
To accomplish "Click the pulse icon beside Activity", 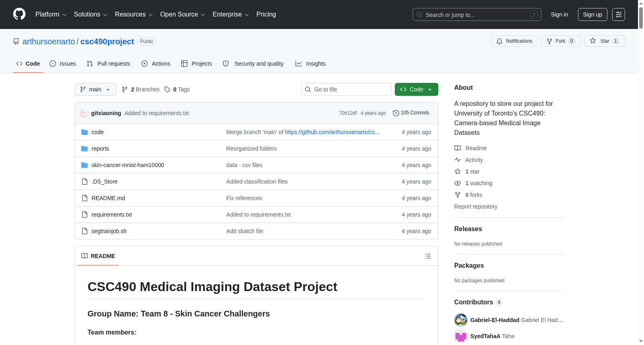I will tap(458, 160).
